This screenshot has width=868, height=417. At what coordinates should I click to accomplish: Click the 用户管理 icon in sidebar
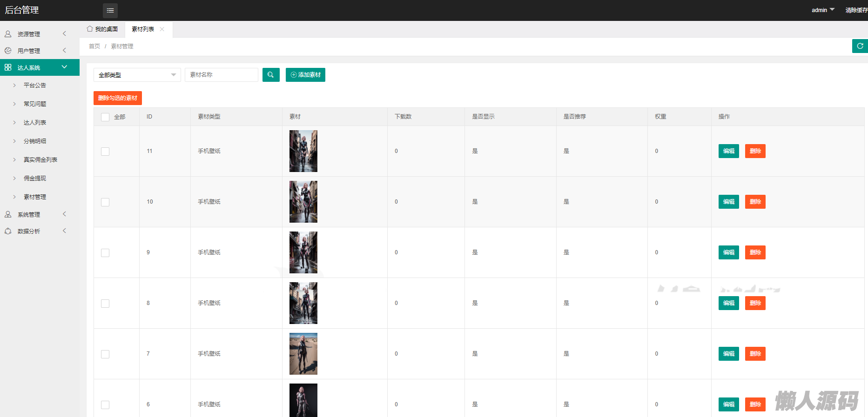[x=8, y=51]
